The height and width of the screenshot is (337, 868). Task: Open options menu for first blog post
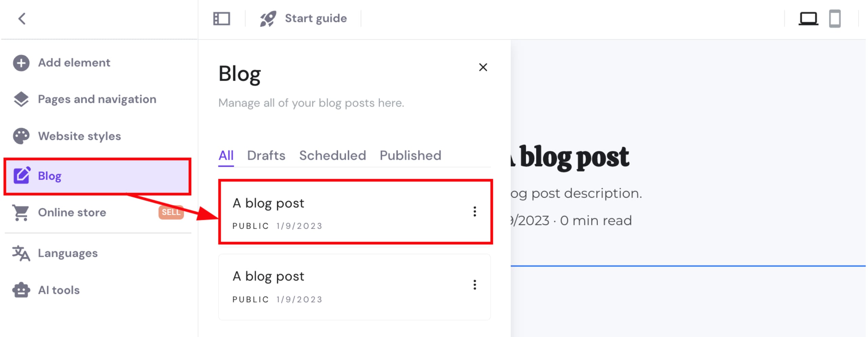(x=475, y=212)
